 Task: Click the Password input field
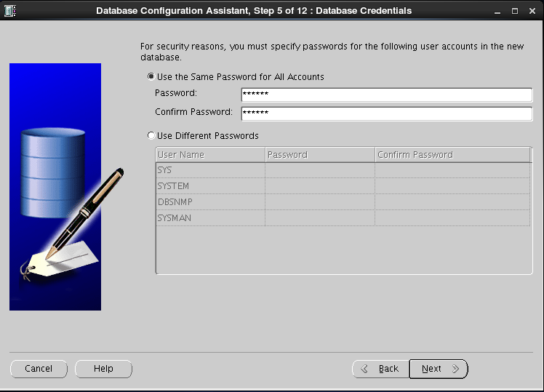coord(386,95)
